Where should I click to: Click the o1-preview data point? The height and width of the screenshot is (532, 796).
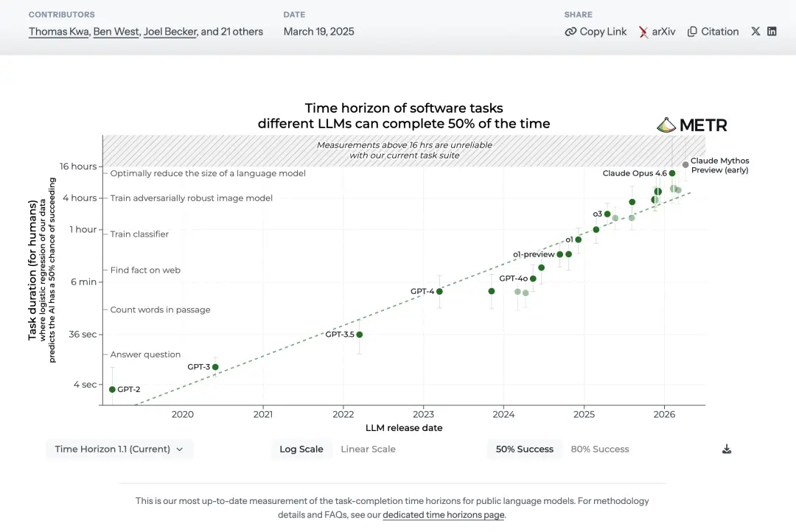pyautogui.click(x=560, y=254)
